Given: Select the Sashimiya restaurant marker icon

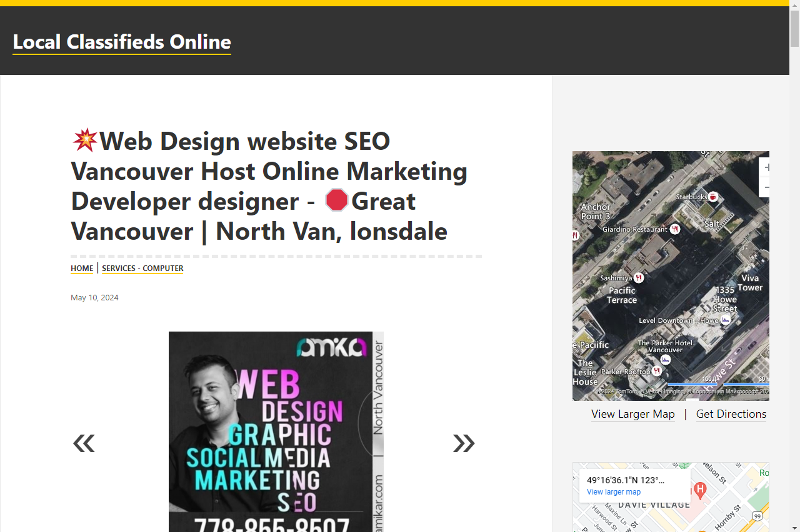Looking at the screenshot, I should tap(639, 278).
